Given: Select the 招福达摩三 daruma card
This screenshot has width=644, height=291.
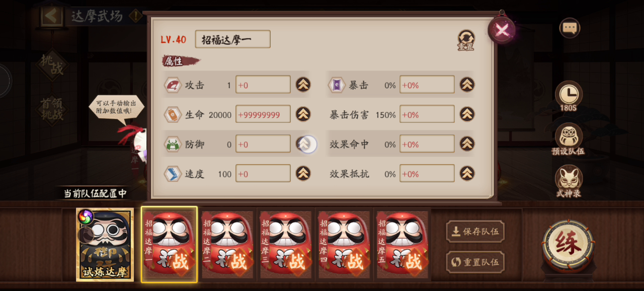Looking at the screenshot, I should tap(285, 245).
